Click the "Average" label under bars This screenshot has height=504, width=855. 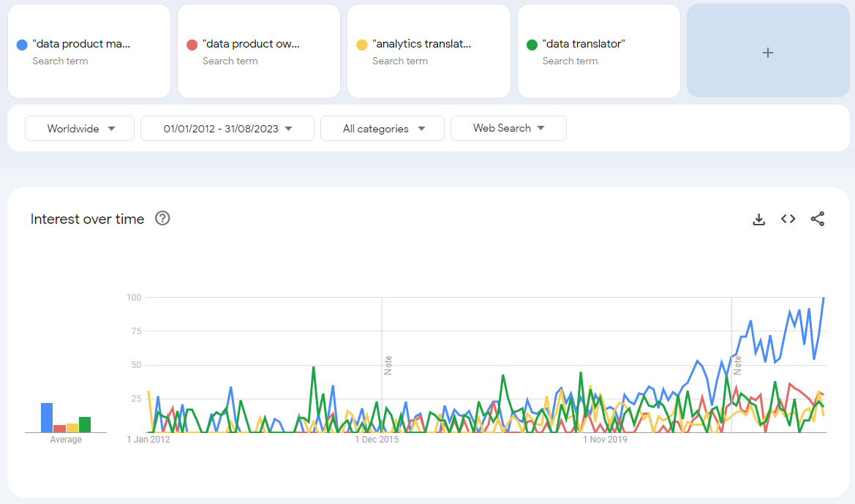coord(66,440)
